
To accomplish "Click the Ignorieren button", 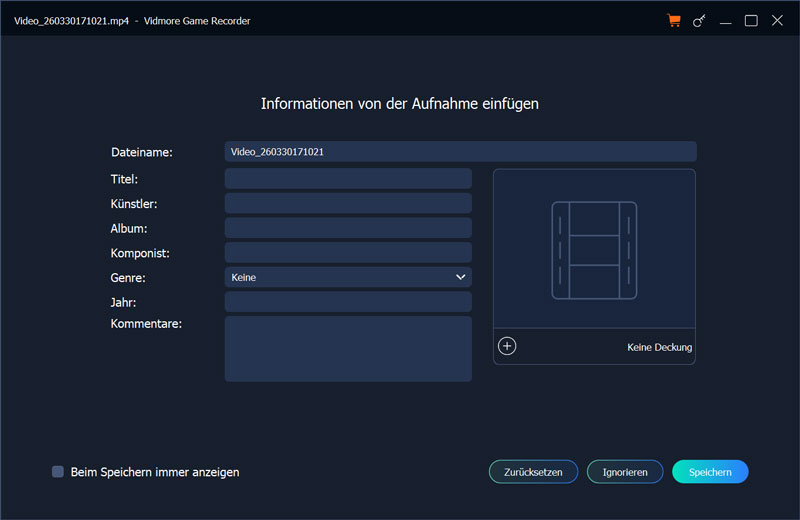I will pos(625,472).
